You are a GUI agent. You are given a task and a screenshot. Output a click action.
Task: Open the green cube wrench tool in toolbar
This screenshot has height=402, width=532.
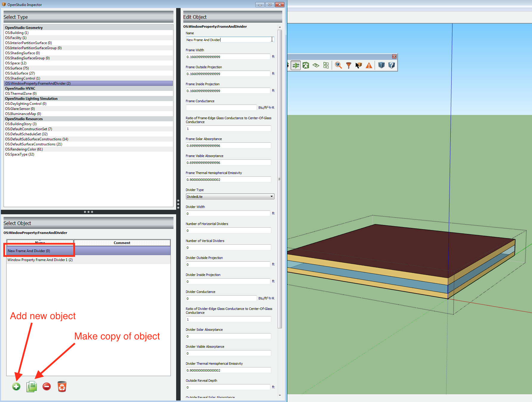[306, 65]
